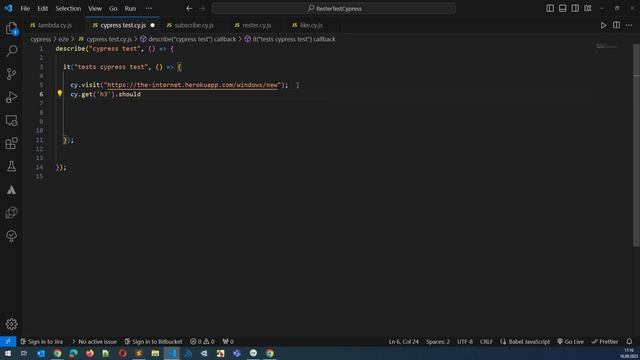The image size is (640, 360).
Task: Expand the overflow menu ellipsis in menu bar
Action: click(x=149, y=8)
